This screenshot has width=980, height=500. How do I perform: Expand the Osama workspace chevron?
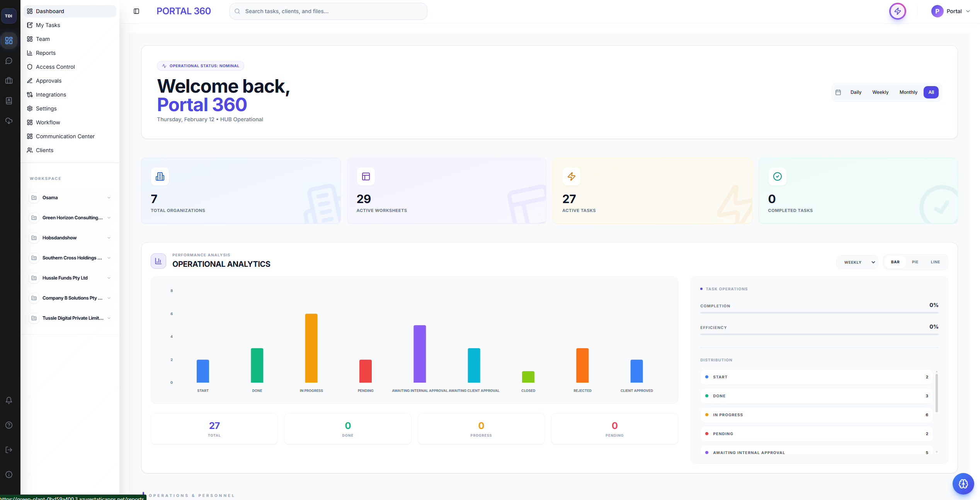click(x=109, y=198)
